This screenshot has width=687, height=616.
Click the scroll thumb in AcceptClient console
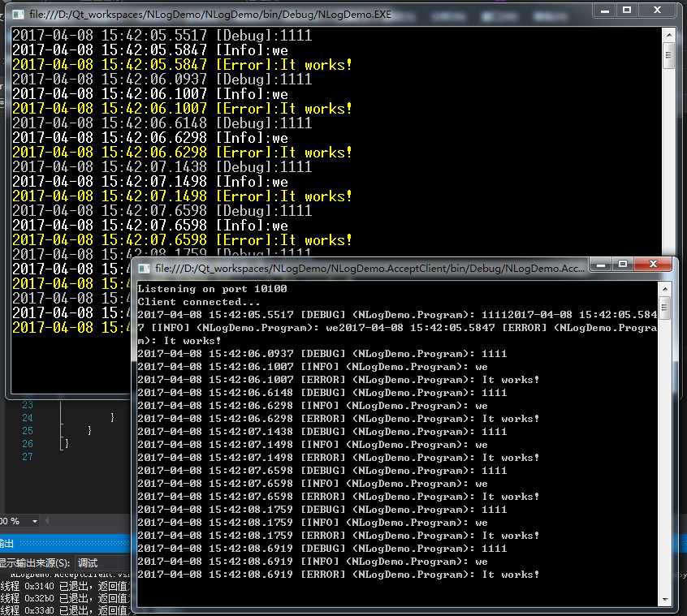point(664,308)
